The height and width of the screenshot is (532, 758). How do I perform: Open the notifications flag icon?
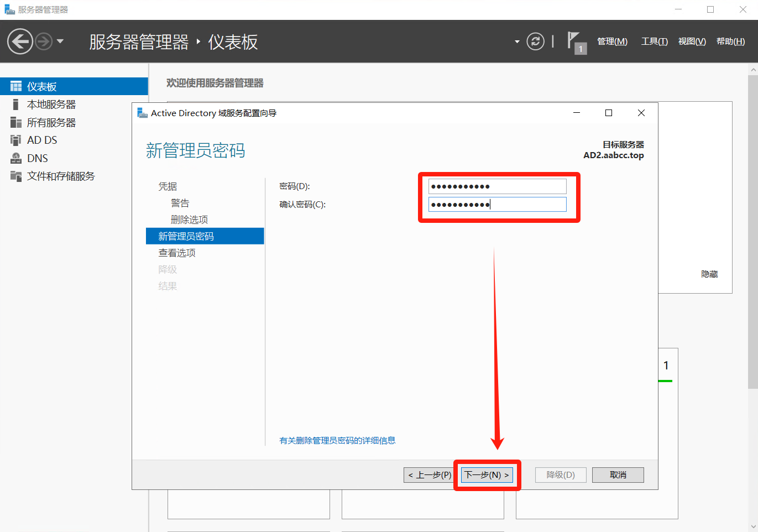click(575, 41)
